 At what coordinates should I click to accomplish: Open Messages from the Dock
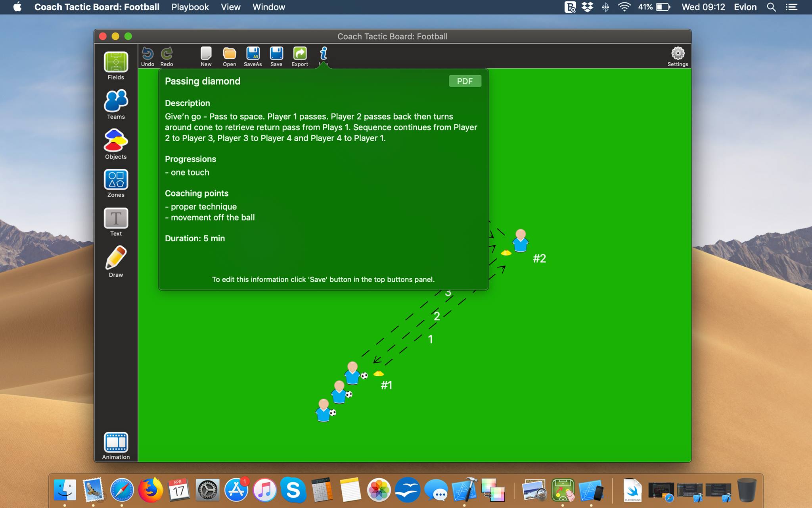pyautogui.click(x=436, y=490)
